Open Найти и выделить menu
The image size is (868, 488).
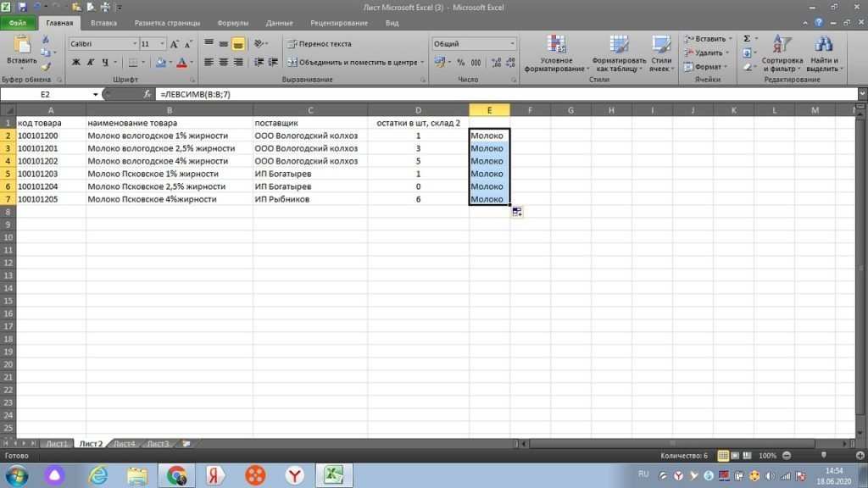click(824, 53)
